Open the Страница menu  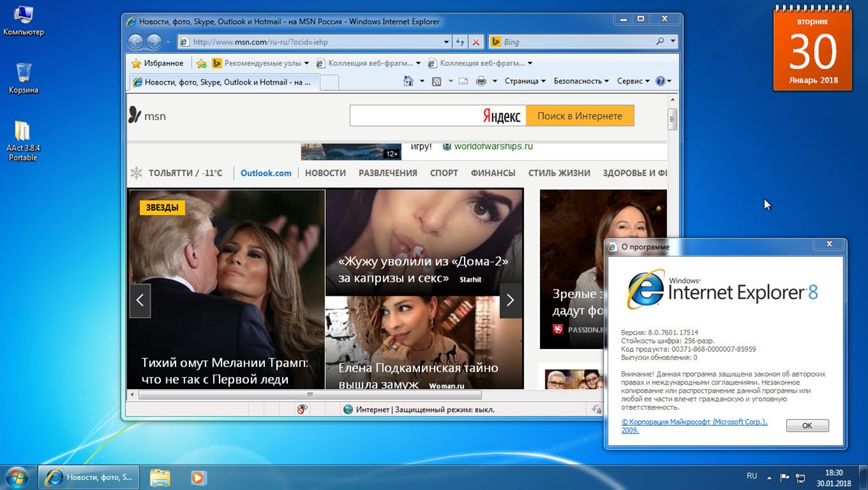click(x=525, y=81)
